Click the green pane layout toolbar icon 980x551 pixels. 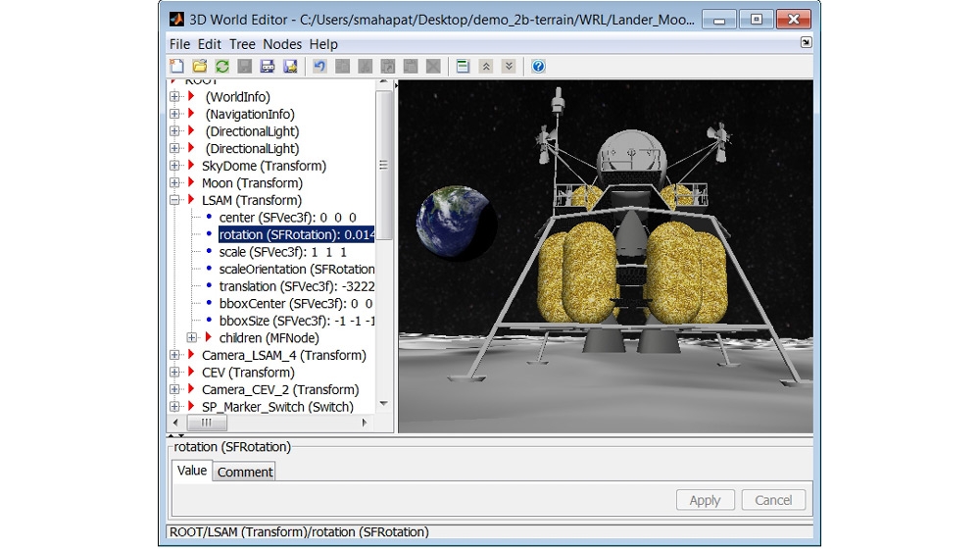pyautogui.click(x=463, y=66)
